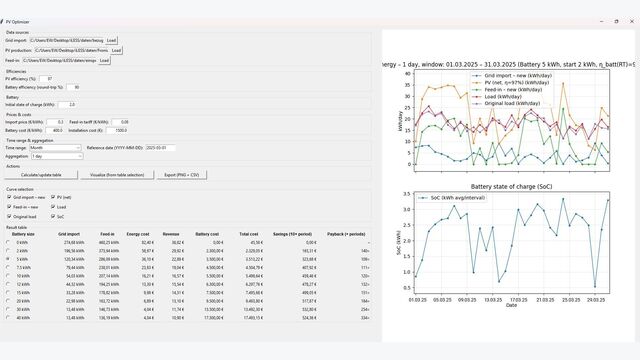
Task: Select the 12 kWh battery size radio
Action: click(x=8, y=284)
